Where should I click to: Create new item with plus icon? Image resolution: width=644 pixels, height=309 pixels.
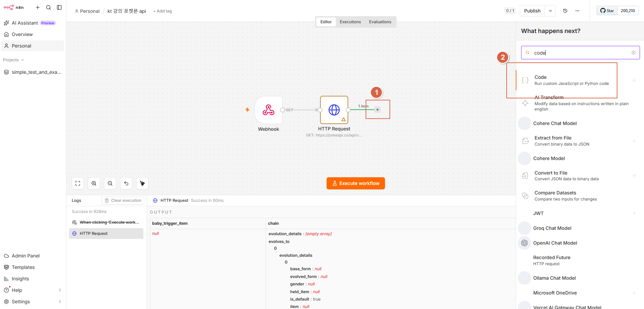coord(38,7)
